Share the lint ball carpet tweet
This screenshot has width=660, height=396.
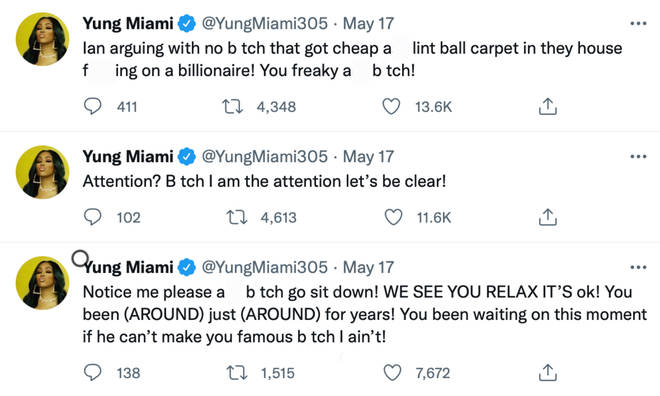point(548,106)
